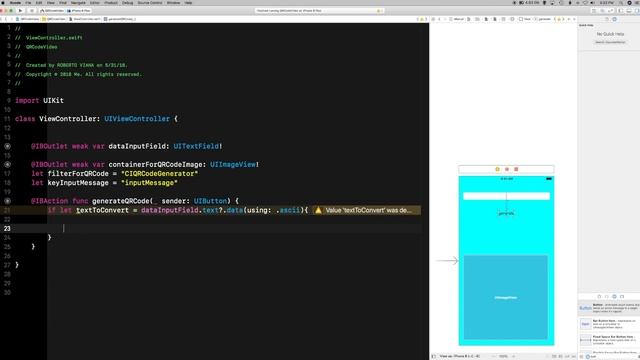Run the project with the play button
Image resolution: width=640 pixels, height=360 pixels.
click(x=20, y=11)
